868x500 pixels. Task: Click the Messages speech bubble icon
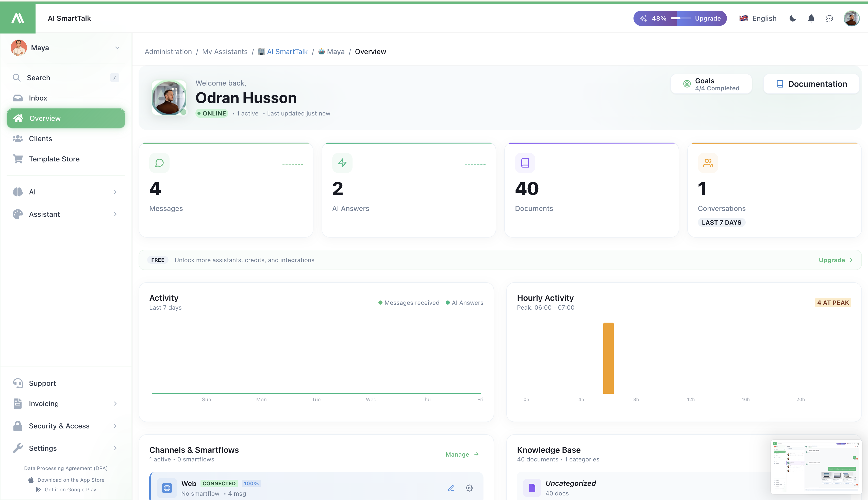coord(159,163)
